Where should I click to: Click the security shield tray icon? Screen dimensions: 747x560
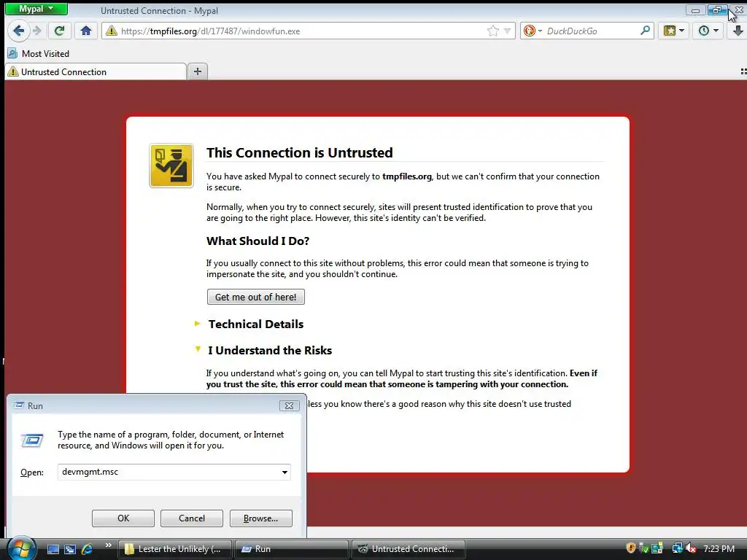coord(631,548)
